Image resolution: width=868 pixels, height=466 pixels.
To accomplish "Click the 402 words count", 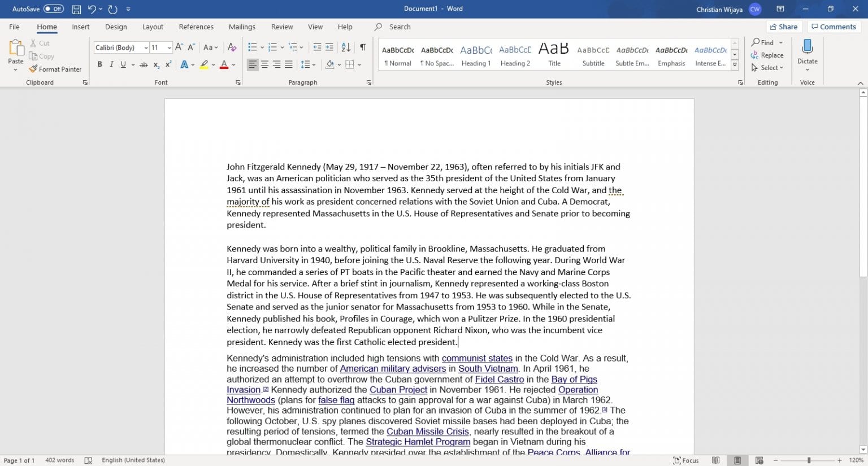I will point(60,460).
